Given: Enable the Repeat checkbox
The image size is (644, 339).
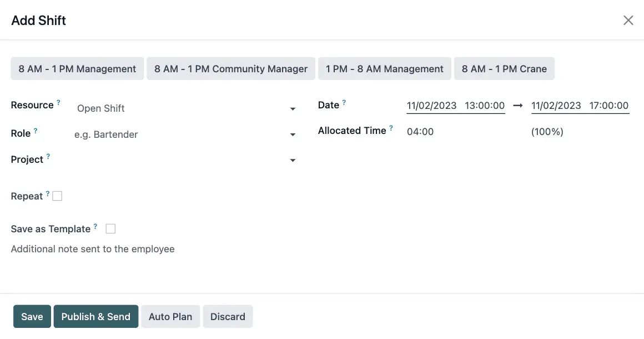Looking at the screenshot, I should tap(57, 196).
